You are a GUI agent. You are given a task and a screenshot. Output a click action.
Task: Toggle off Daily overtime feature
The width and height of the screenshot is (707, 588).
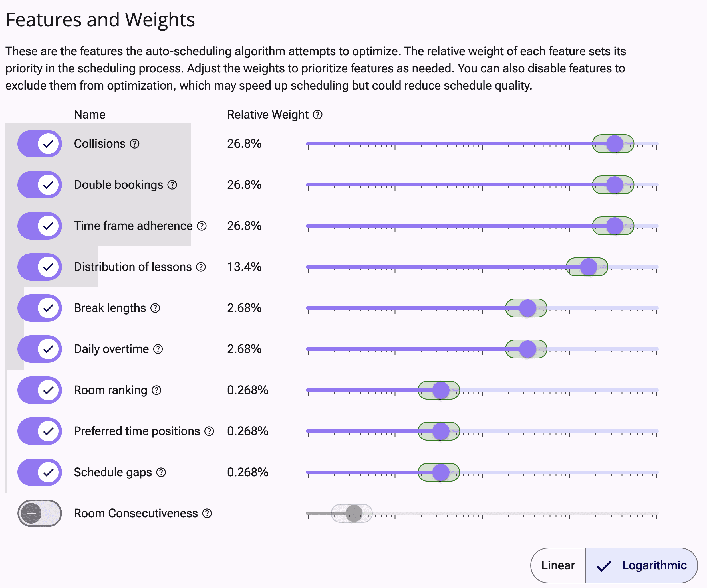tap(40, 349)
